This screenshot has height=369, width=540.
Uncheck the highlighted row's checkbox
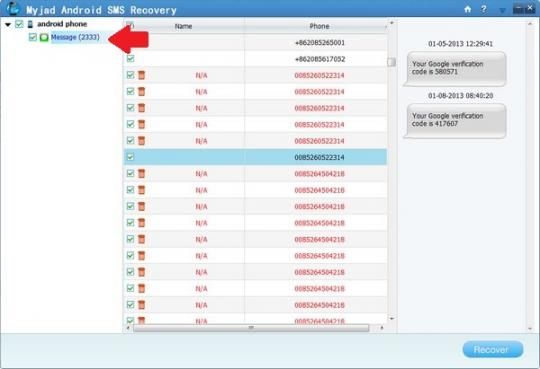pyautogui.click(x=130, y=157)
